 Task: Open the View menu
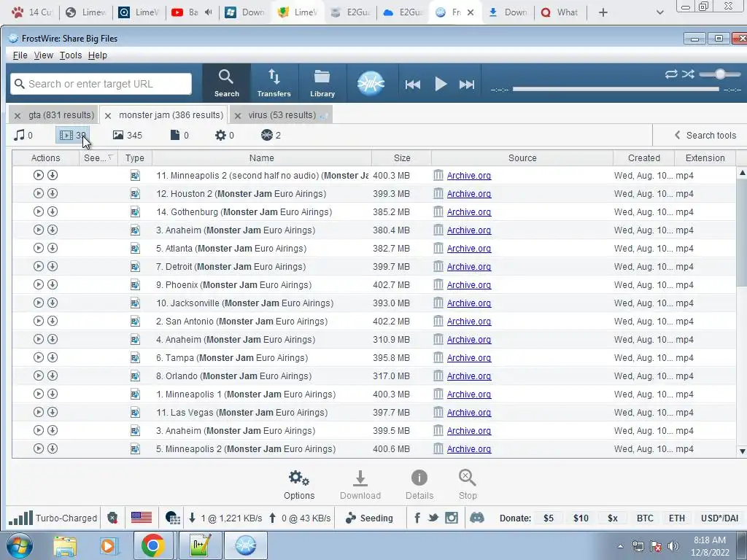[43, 55]
